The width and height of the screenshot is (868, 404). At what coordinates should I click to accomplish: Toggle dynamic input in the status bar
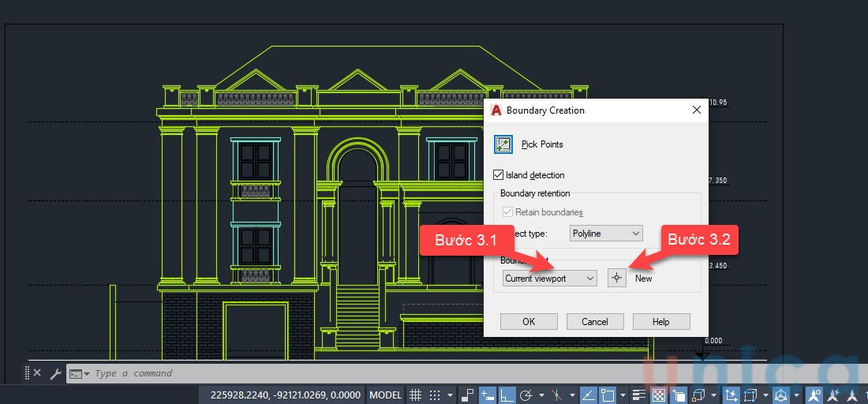pyautogui.click(x=488, y=395)
